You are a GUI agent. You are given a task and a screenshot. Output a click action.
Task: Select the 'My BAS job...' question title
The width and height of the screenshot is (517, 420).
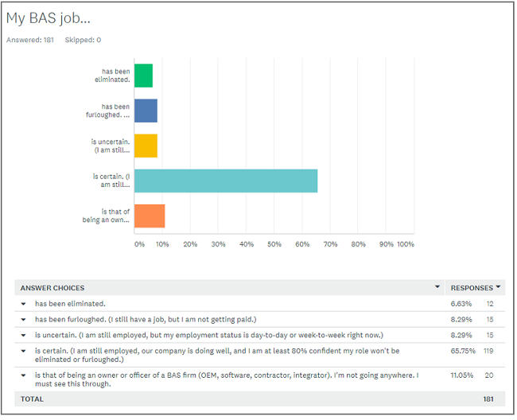pos(49,18)
